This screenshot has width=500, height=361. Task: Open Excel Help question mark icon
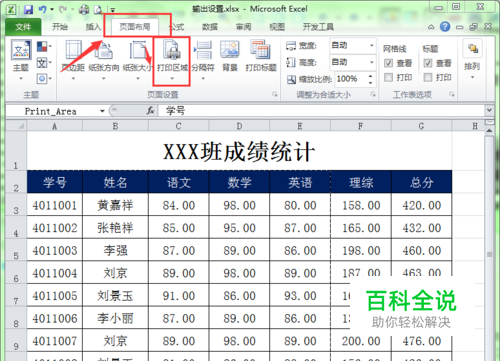pyautogui.click(x=445, y=27)
